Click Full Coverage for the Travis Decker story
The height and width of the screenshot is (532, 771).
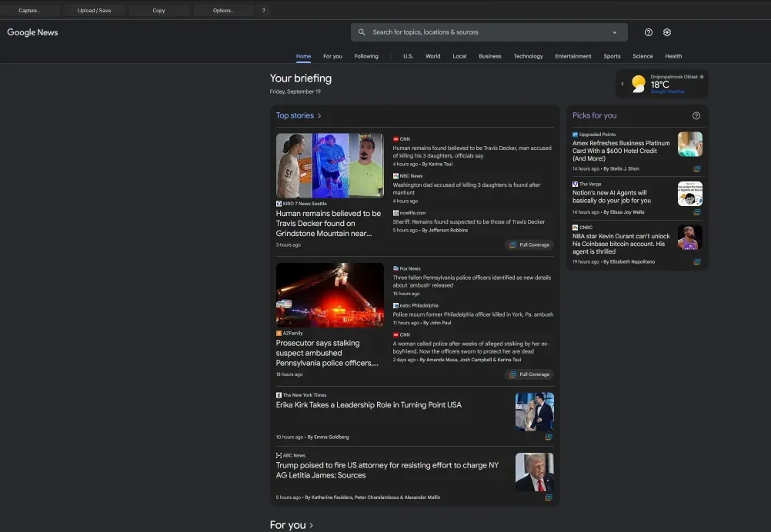coord(529,244)
